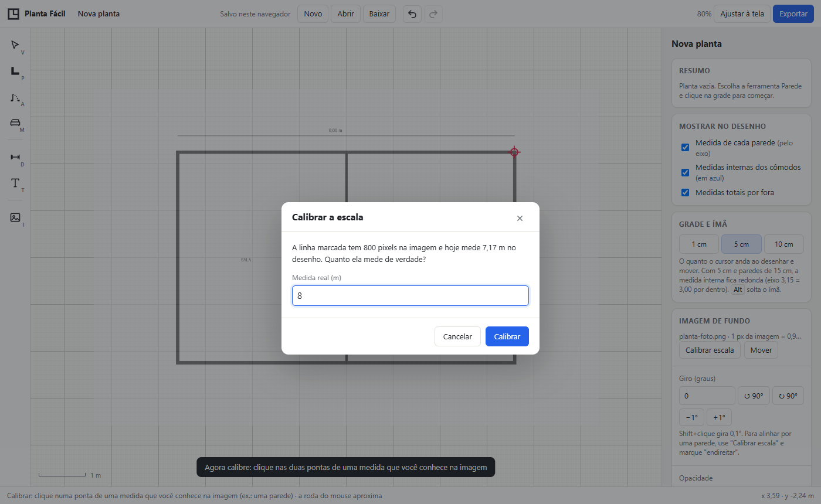821x504 pixels.
Task: Close the Calibrar a escala dialog
Action: click(520, 218)
